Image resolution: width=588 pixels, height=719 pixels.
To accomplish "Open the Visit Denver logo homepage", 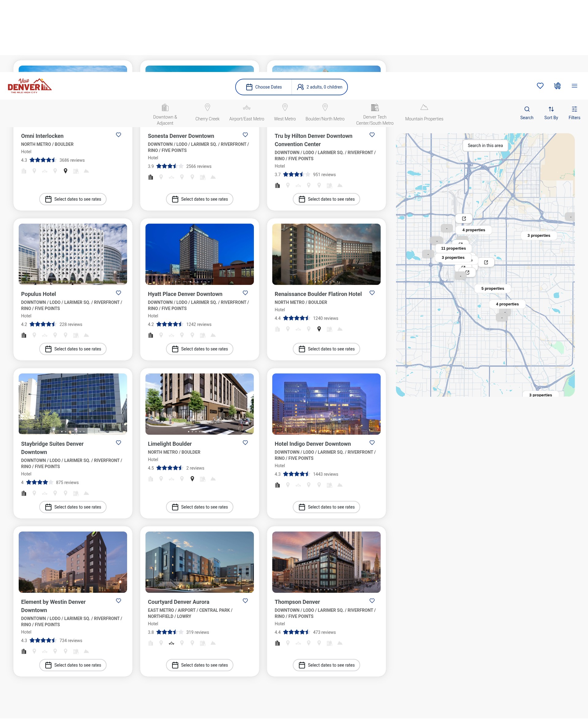I will pos(29,86).
